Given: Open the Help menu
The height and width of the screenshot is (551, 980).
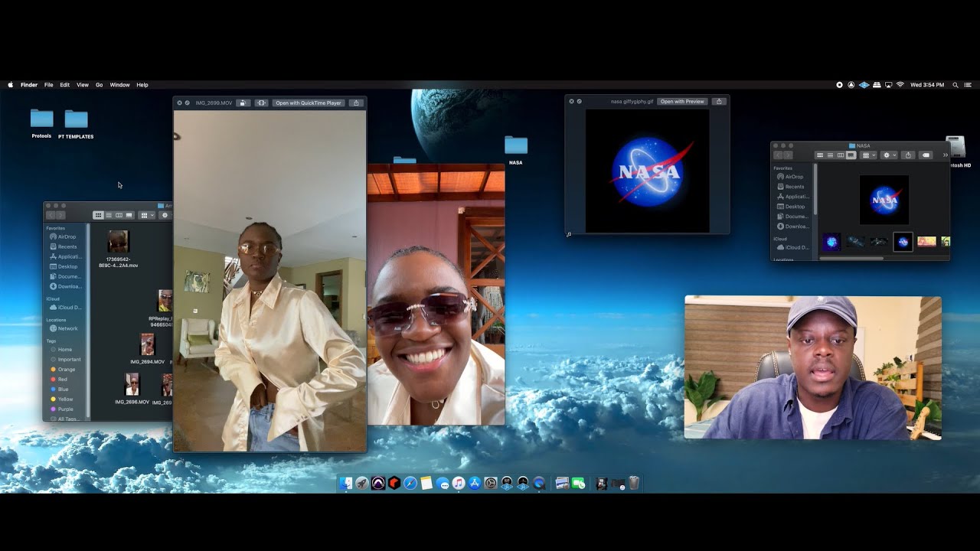Looking at the screenshot, I should 142,85.
